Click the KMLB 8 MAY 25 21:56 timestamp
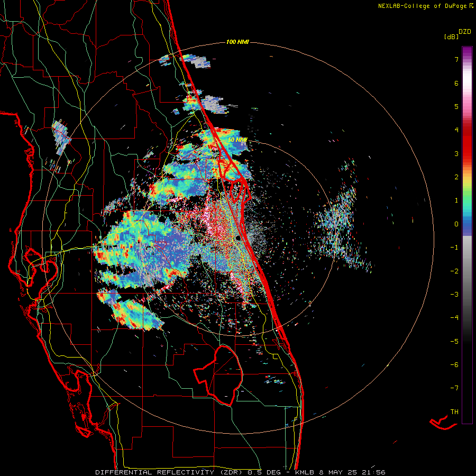Viewport: 476px width, 476px height. click(340, 472)
